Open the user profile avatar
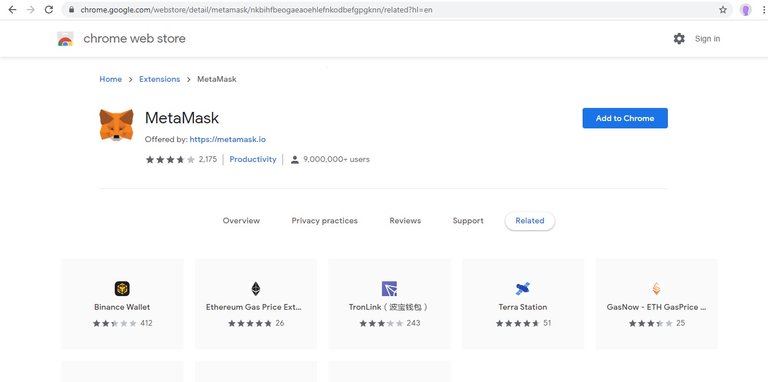The height and width of the screenshot is (382, 768). [x=745, y=10]
